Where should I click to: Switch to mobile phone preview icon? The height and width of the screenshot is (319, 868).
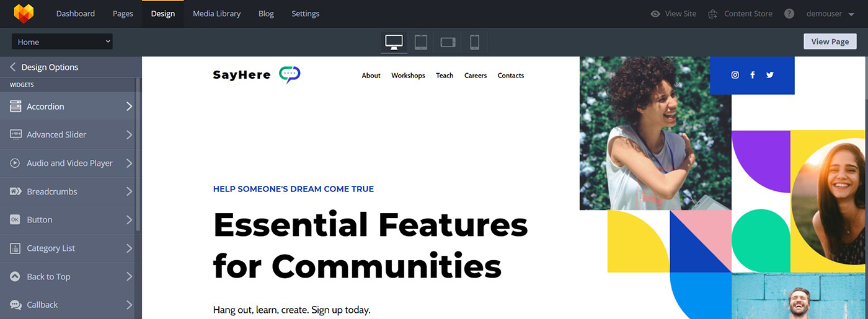pos(474,42)
